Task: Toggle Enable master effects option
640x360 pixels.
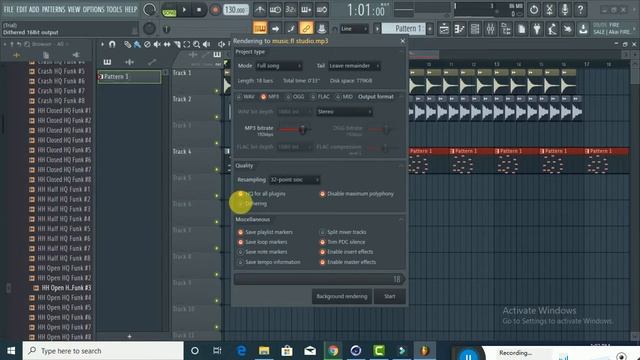Action: click(348, 262)
